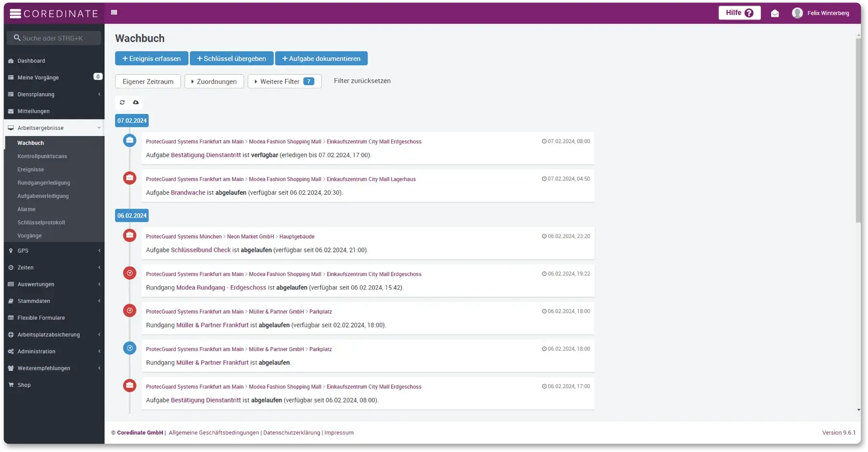This screenshot has width=868, height=452.
Task: Click the vertical scrollbar on the right
Action: click(858, 130)
